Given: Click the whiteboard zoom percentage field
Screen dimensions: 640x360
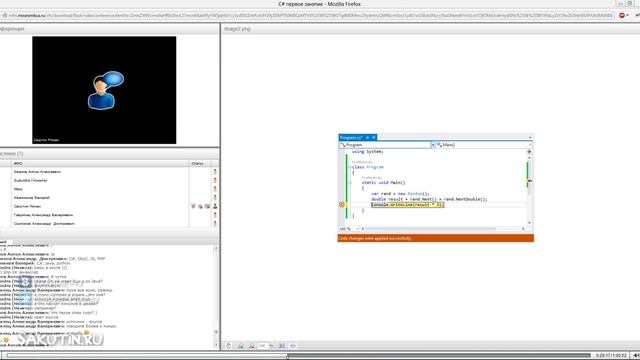Looking at the screenshot, I should [262, 346].
